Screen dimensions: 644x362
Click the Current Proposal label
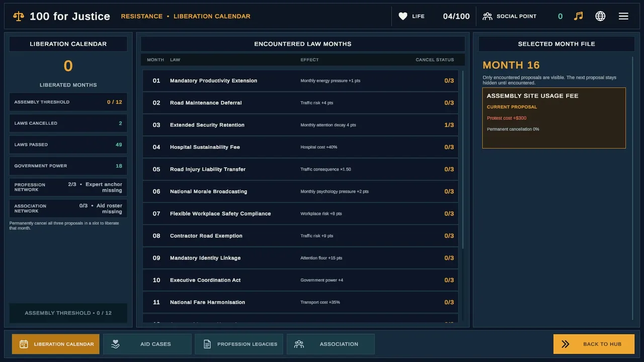pos(512,107)
